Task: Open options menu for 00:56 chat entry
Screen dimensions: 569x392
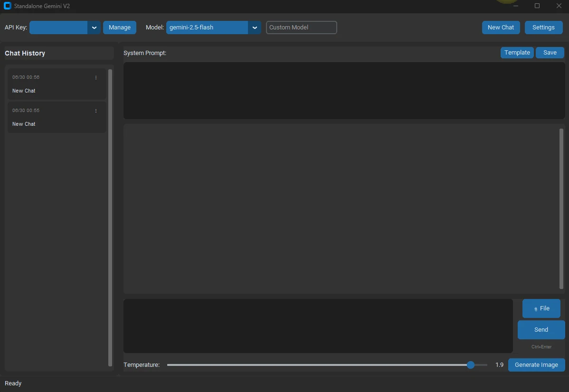Action: click(x=96, y=77)
